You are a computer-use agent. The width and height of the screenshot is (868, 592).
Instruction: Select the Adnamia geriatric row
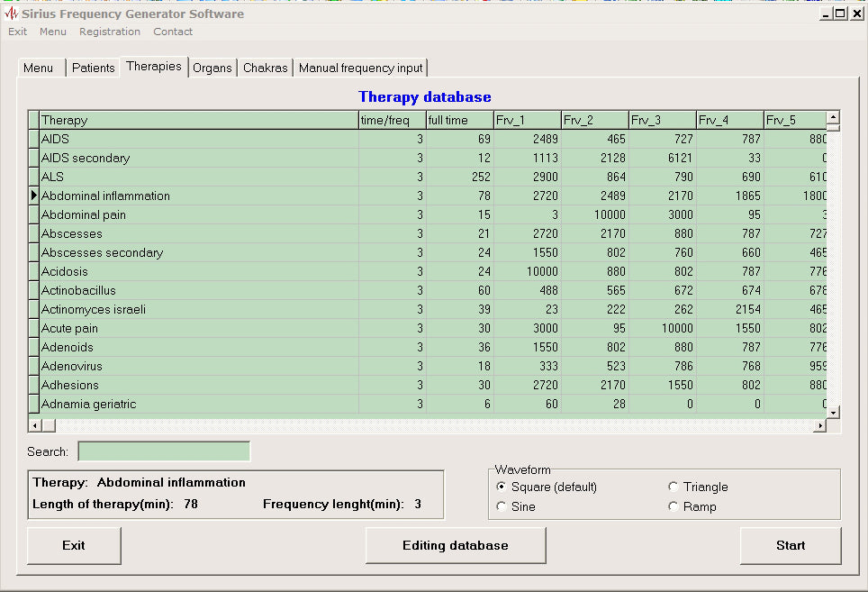(x=428, y=404)
